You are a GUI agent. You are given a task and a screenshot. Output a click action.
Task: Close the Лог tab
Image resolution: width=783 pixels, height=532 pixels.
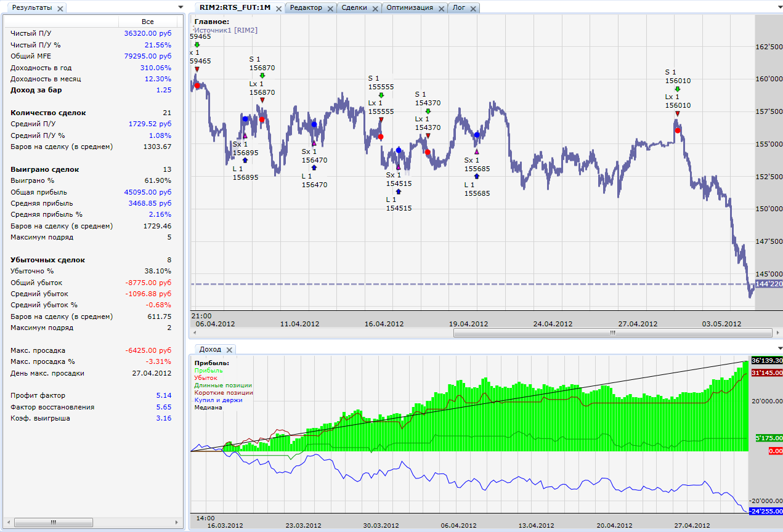[x=473, y=9]
